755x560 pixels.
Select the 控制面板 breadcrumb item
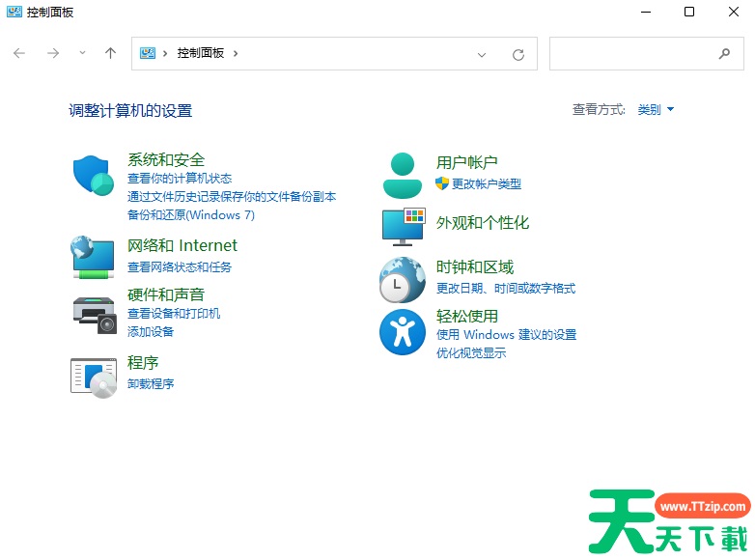[200, 54]
